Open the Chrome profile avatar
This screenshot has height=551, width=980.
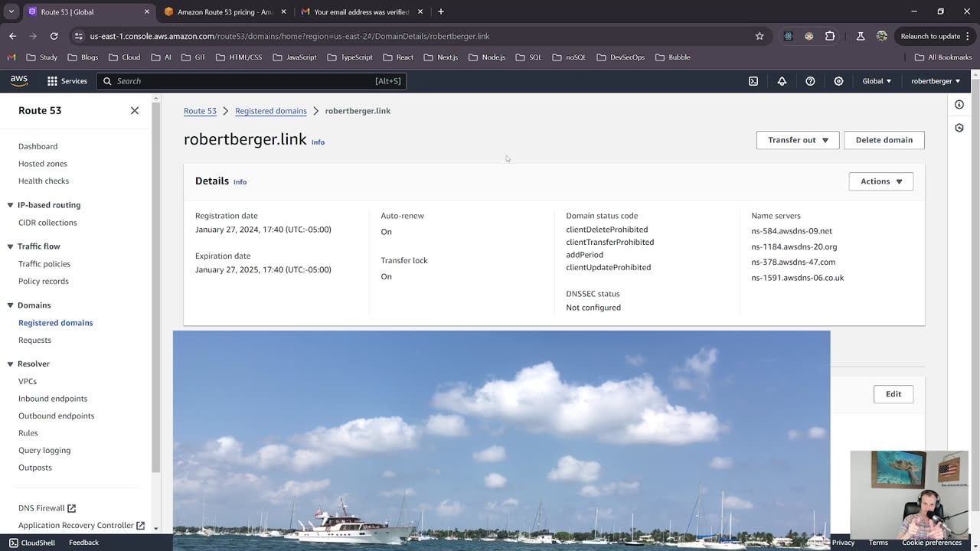click(x=882, y=36)
